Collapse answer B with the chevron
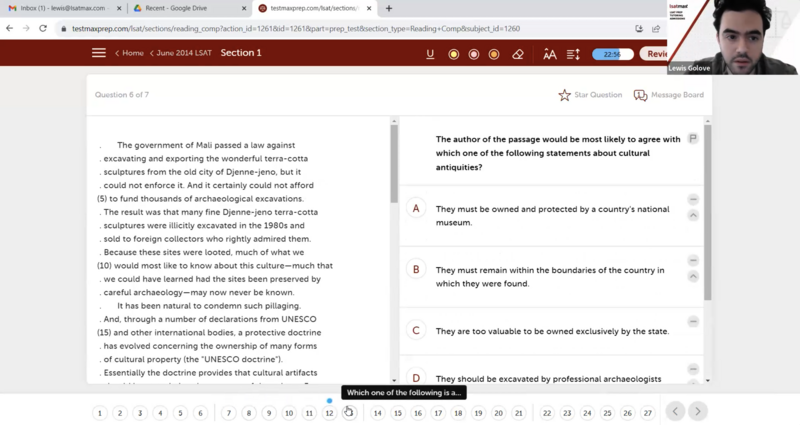The image size is (800, 425). click(693, 277)
